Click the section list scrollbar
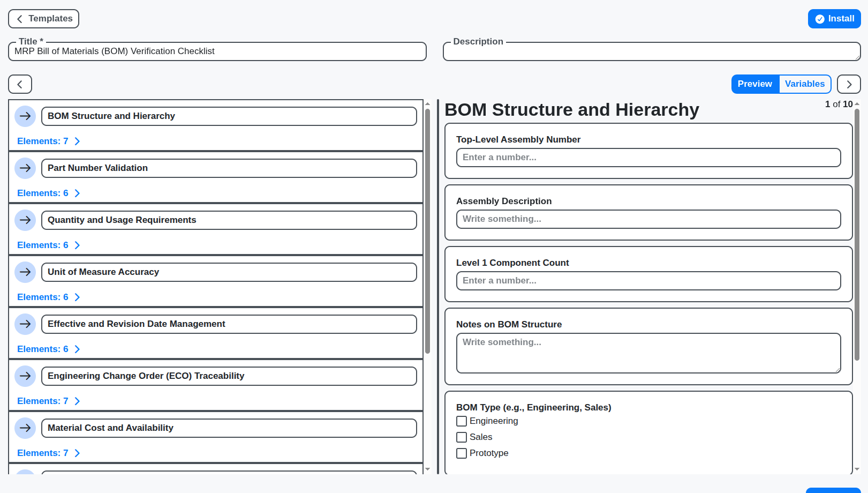Screen dimensions: 868x493 coord(428,225)
